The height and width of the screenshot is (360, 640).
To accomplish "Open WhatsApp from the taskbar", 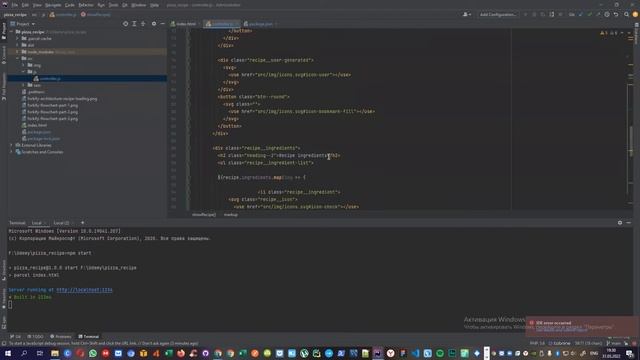I will pos(93,353).
